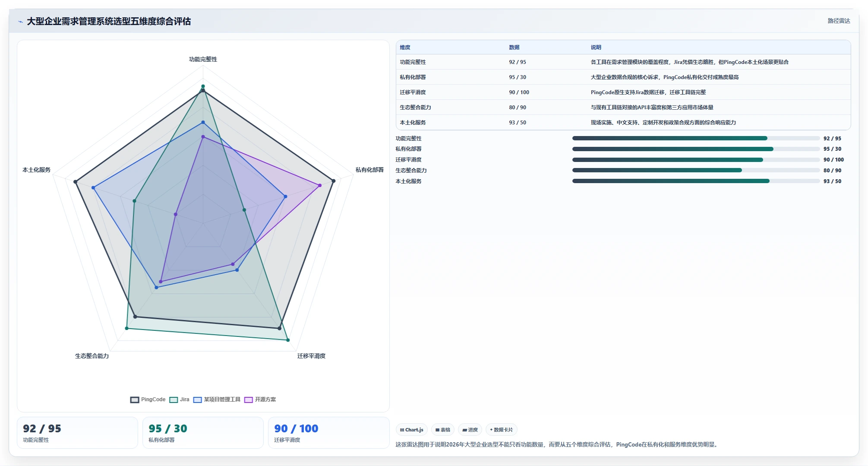Click Jira data point on 生态整合能力 axis

pos(126,328)
